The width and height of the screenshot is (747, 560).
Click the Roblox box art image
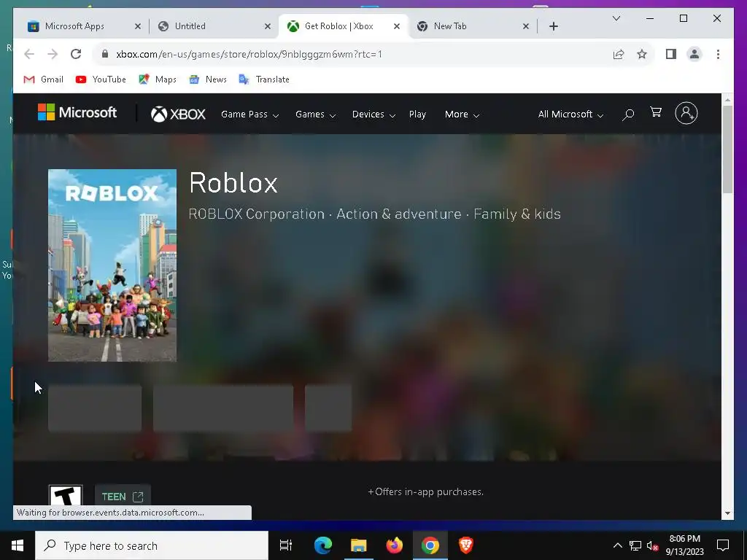[x=112, y=265]
